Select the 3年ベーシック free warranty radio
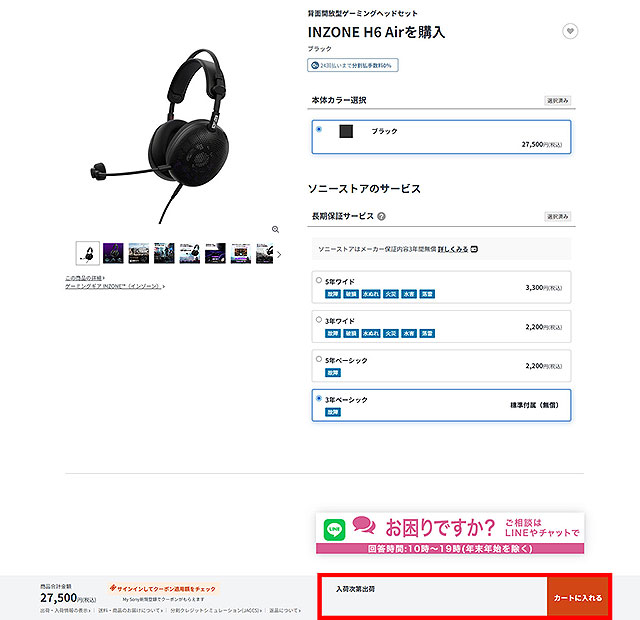 pos(319,398)
